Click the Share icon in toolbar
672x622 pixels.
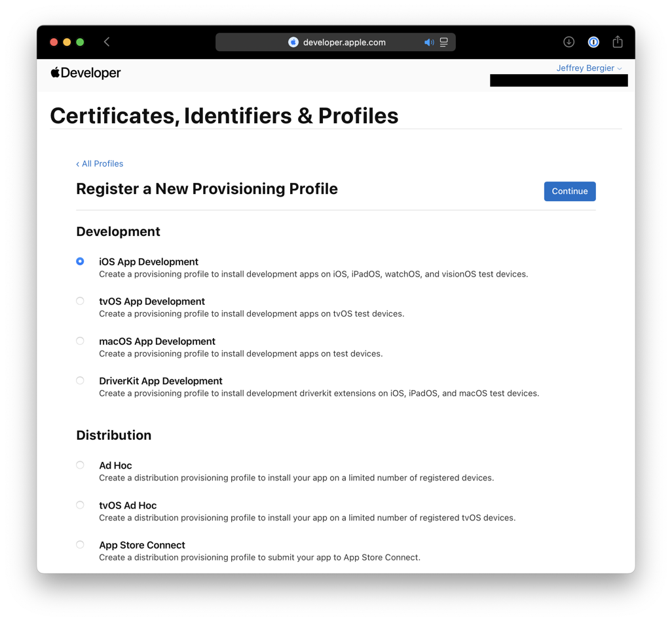coord(618,42)
